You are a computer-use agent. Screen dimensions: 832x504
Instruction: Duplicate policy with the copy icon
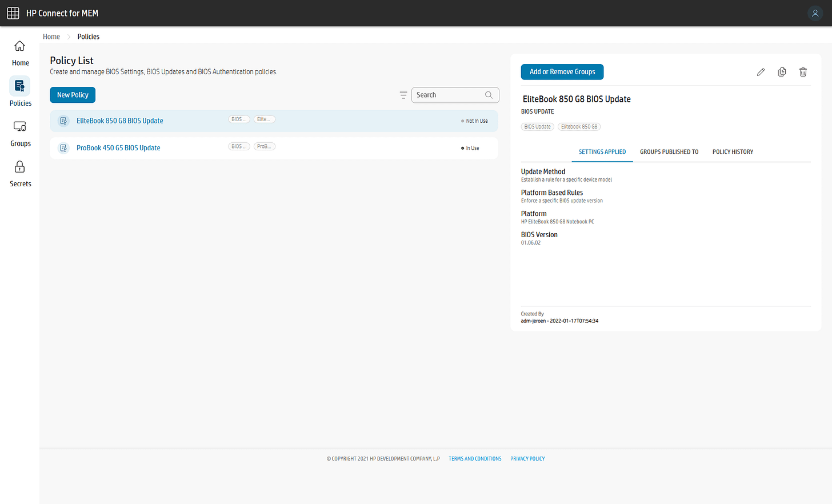point(782,72)
